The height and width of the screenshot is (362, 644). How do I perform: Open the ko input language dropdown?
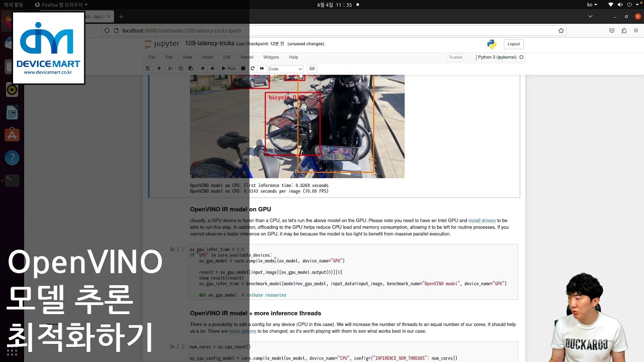(592, 5)
